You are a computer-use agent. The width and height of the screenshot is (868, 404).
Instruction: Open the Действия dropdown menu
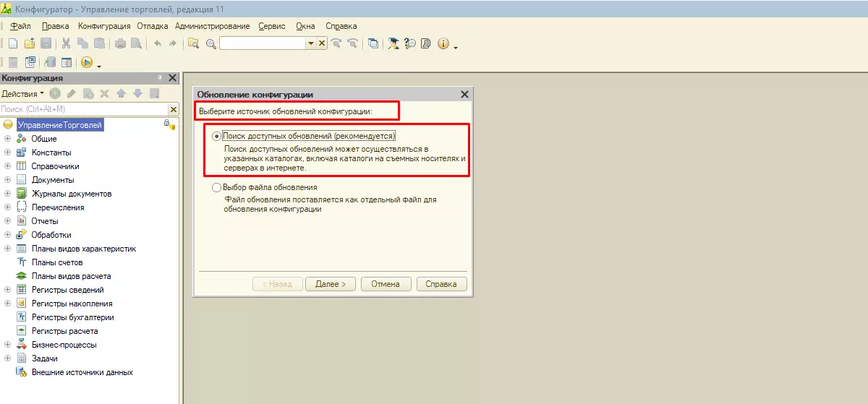click(22, 93)
